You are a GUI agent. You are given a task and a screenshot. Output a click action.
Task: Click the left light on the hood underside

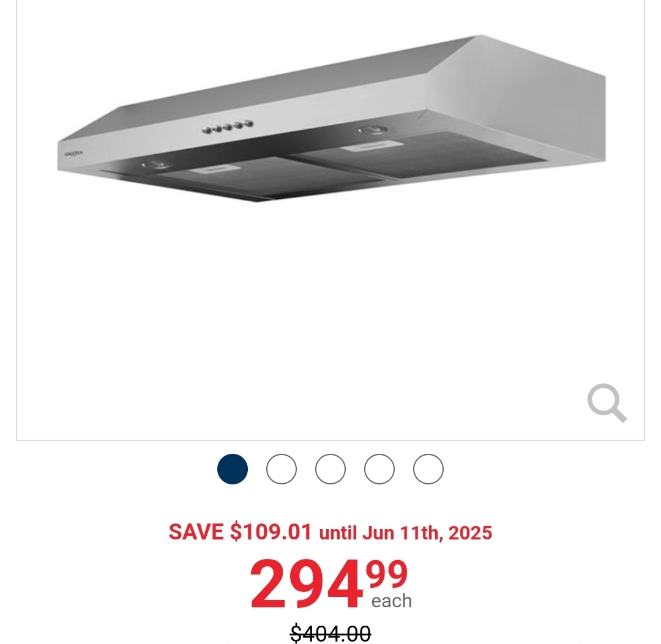pos(157,165)
